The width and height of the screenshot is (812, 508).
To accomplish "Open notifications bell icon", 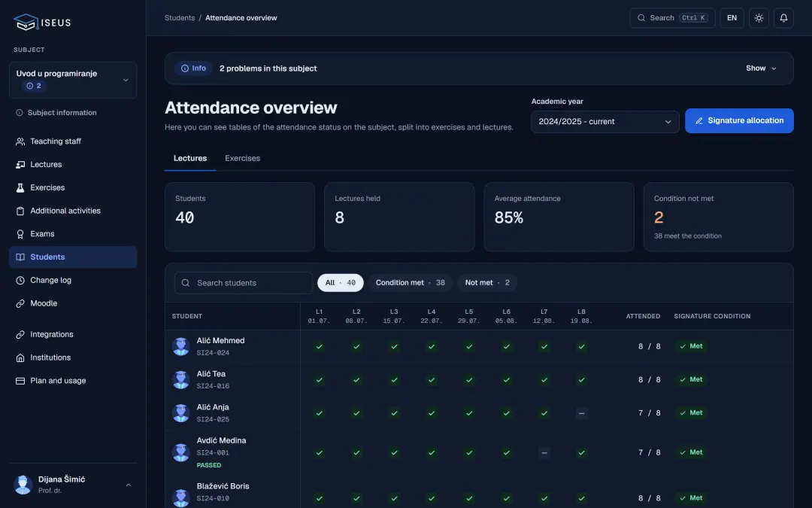I will click(x=783, y=18).
